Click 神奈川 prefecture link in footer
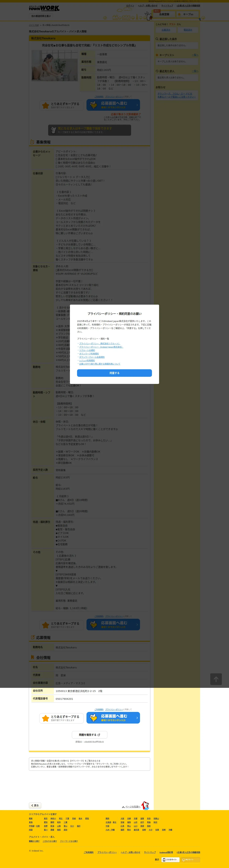The image size is (229, 868). 53,819
